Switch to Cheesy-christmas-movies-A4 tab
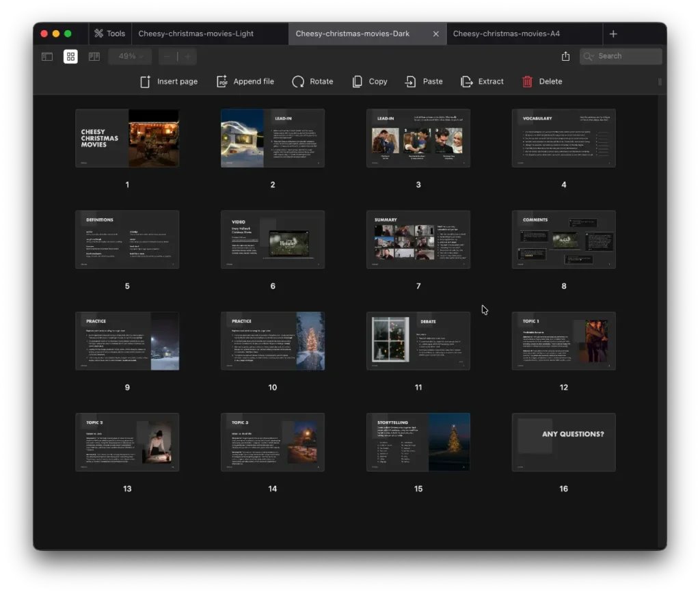This screenshot has width=700, height=594. coord(507,33)
